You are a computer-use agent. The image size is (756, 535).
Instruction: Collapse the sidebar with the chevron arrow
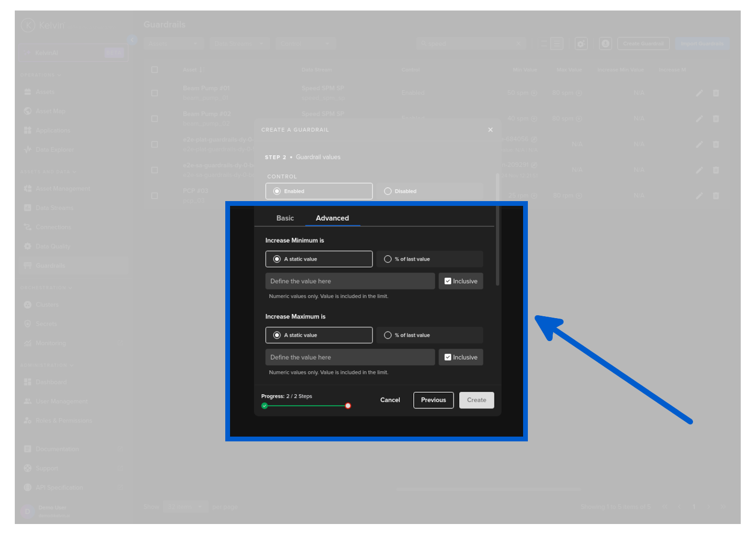pyautogui.click(x=132, y=40)
